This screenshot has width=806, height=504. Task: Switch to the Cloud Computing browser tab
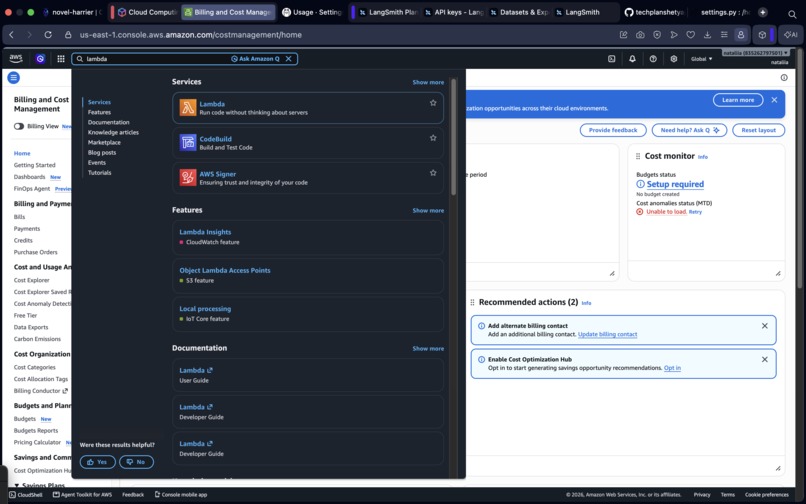146,12
